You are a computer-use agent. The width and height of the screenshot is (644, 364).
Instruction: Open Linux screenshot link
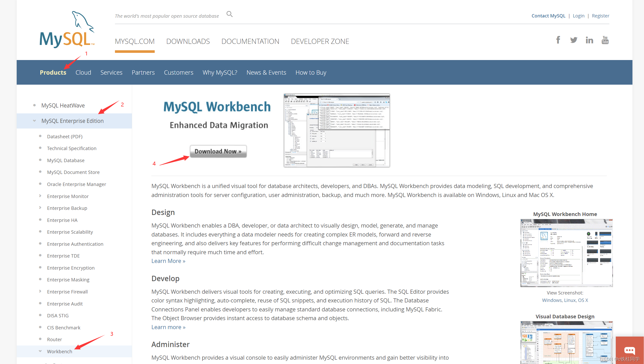coord(570,300)
